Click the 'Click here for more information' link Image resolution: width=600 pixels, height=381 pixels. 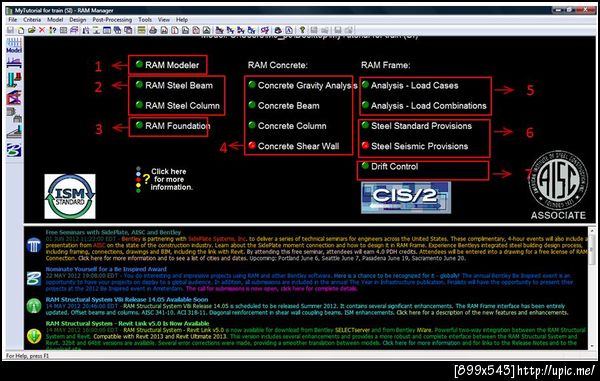[171, 179]
